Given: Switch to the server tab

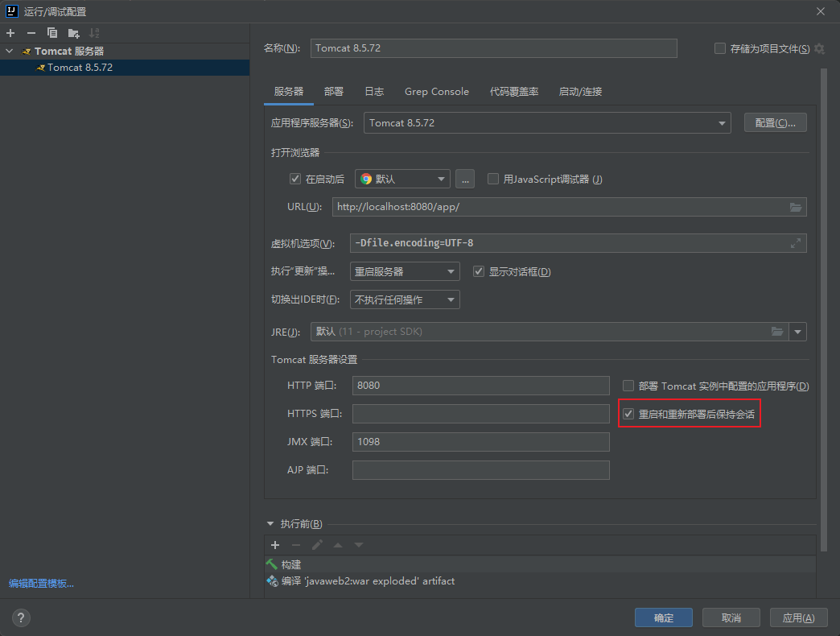Looking at the screenshot, I should coord(289,92).
